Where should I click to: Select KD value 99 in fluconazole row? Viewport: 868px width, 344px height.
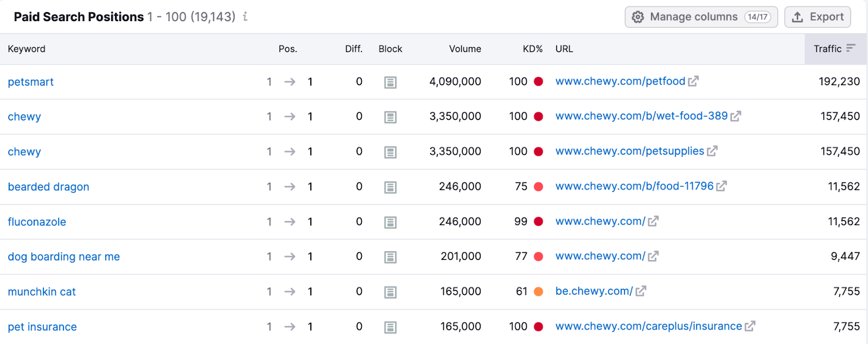pyautogui.click(x=521, y=221)
